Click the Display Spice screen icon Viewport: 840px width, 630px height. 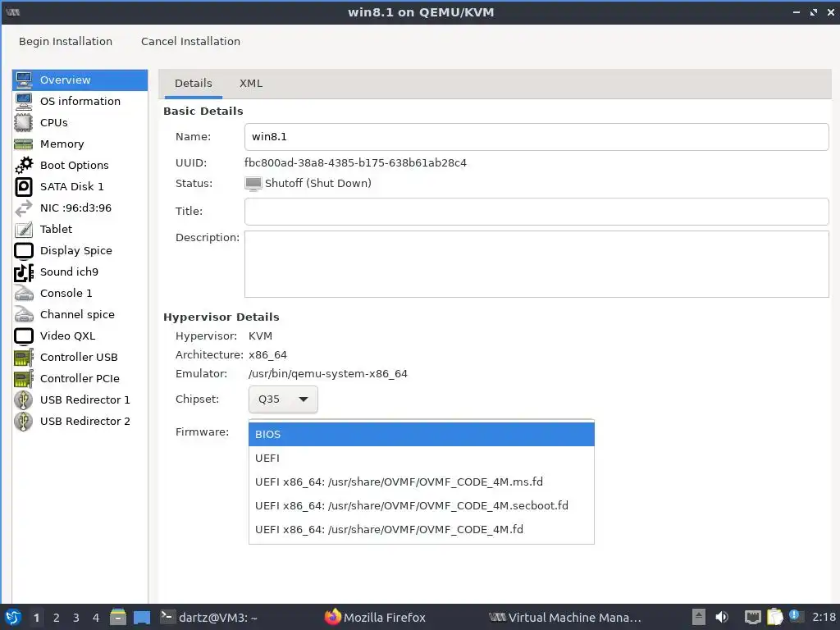(x=24, y=251)
